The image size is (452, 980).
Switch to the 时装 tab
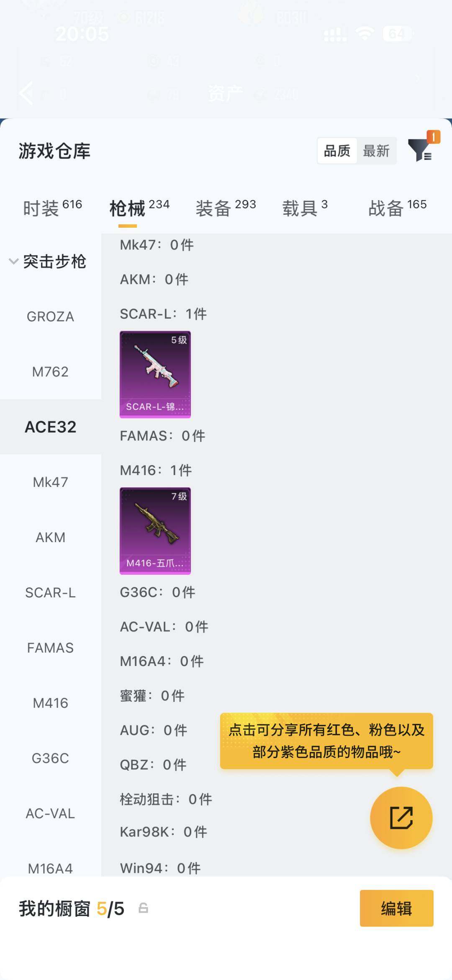pos(52,208)
